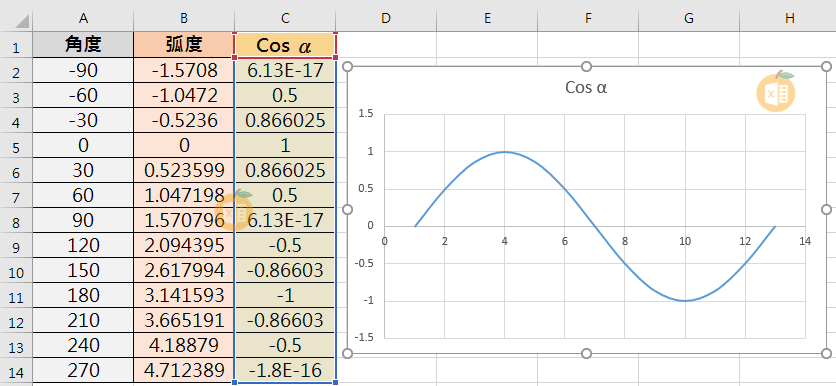Screen dimensions: 836x386
Task: Click the 1.5 vertical axis label
Action: pos(366,113)
